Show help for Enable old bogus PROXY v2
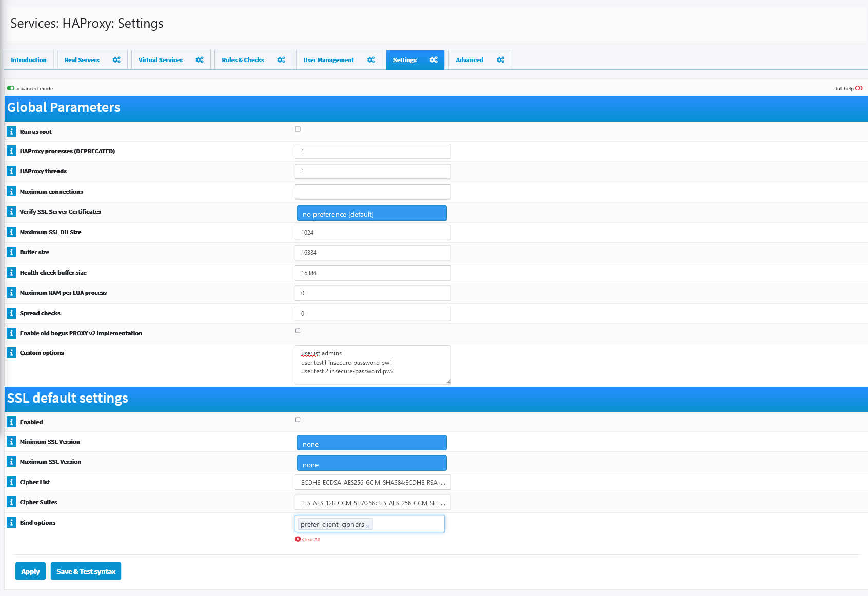This screenshot has height=596, width=868. click(11, 333)
